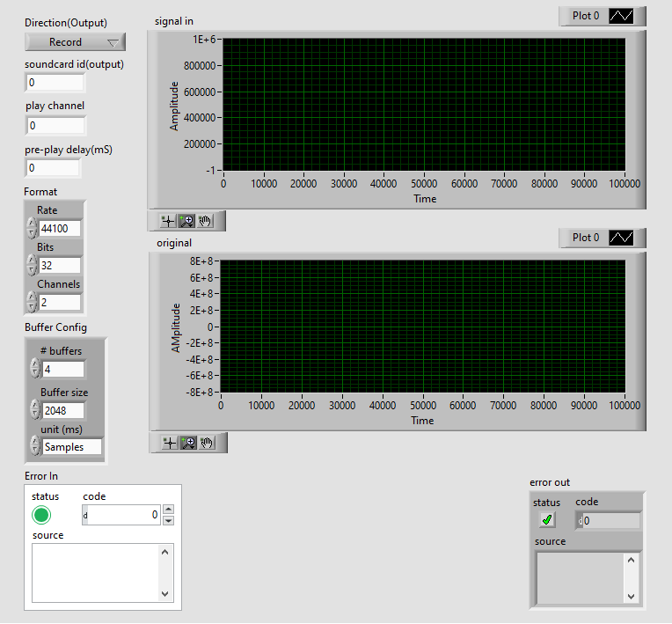
Task: Toggle the Error In status LED
Action: pyautogui.click(x=41, y=515)
